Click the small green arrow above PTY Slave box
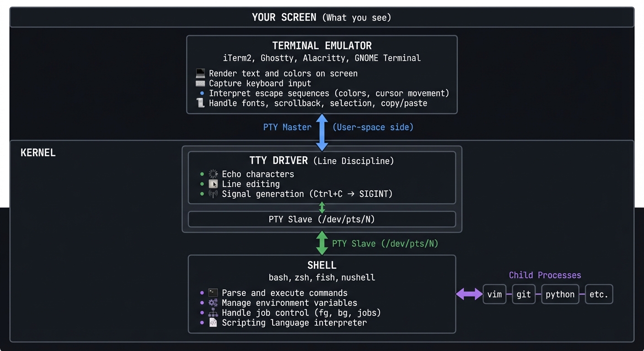 point(322,207)
